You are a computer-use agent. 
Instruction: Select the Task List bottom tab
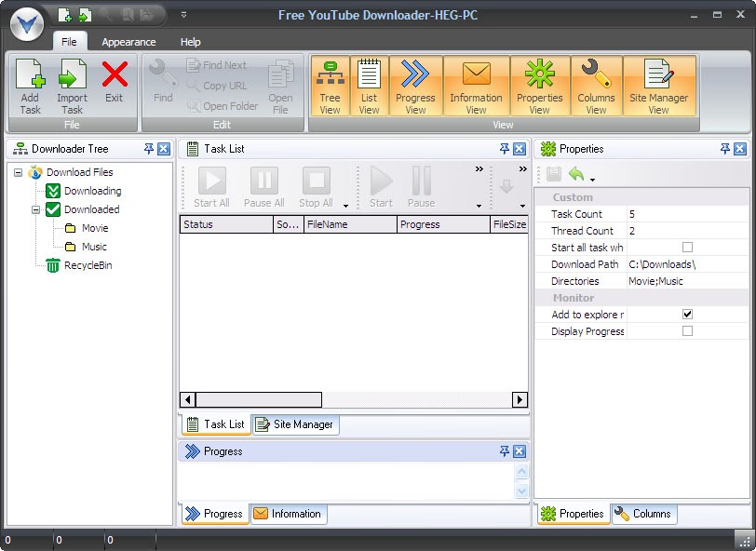point(217,424)
